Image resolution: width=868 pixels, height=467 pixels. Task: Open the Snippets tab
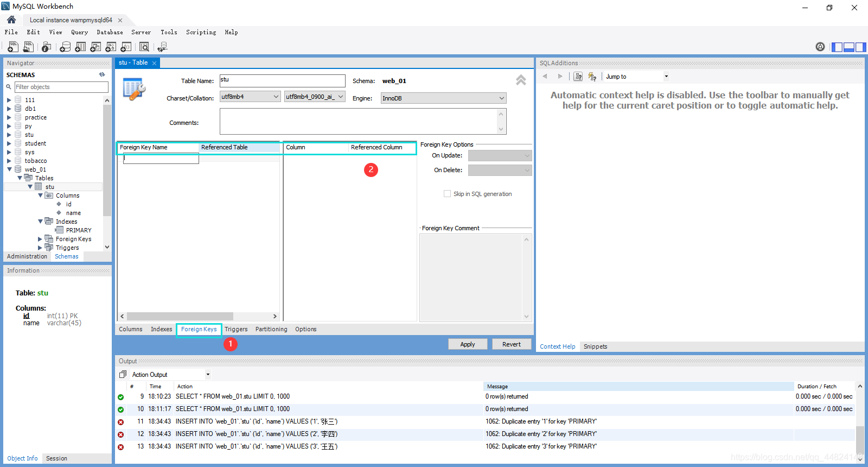coord(595,346)
